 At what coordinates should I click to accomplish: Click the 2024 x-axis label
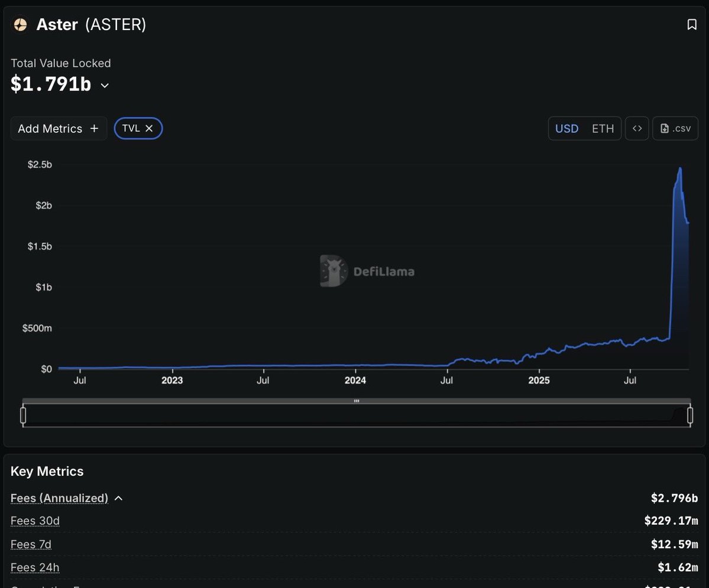click(x=355, y=380)
